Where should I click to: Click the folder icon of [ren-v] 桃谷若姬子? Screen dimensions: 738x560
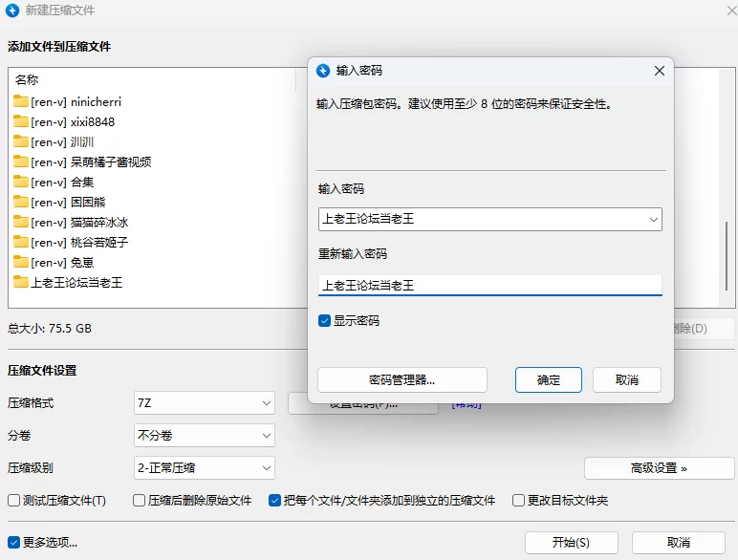[x=21, y=242]
